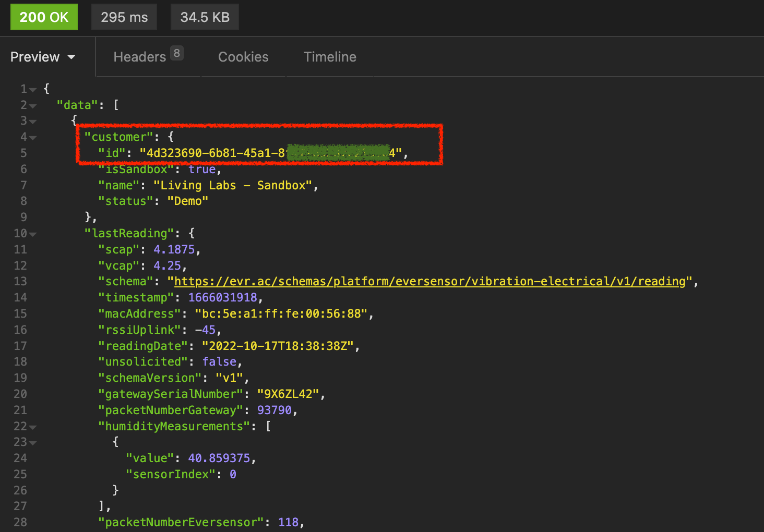Show the Timeline tab
The image size is (764, 532).
coord(330,57)
